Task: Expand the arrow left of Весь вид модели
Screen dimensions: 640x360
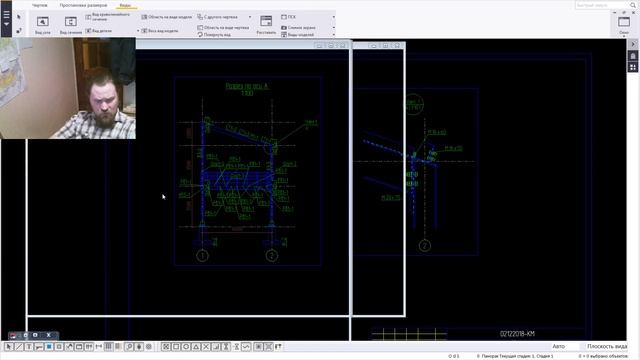Action: [x=138, y=31]
